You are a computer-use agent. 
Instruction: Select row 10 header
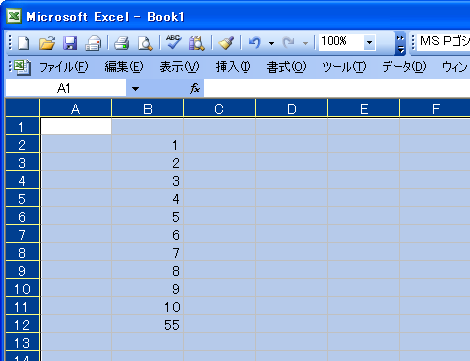(x=22, y=288)
